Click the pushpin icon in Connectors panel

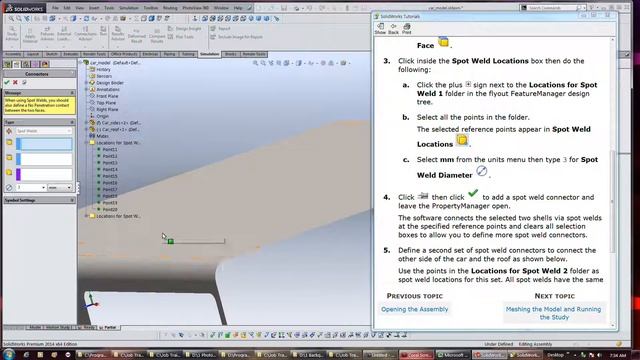24,82
